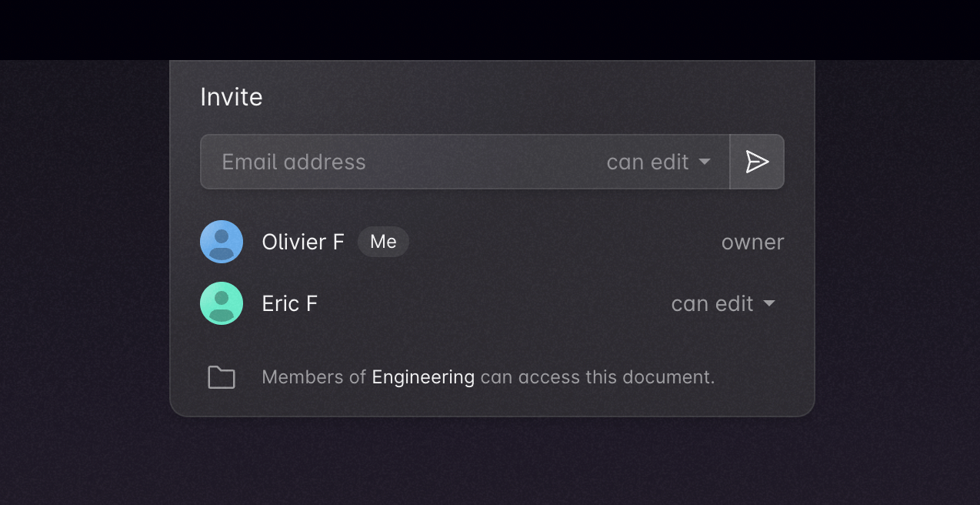The image size is (980, 505).
Task: Click the send invite paper-plane icon
Action: point(757,162)
